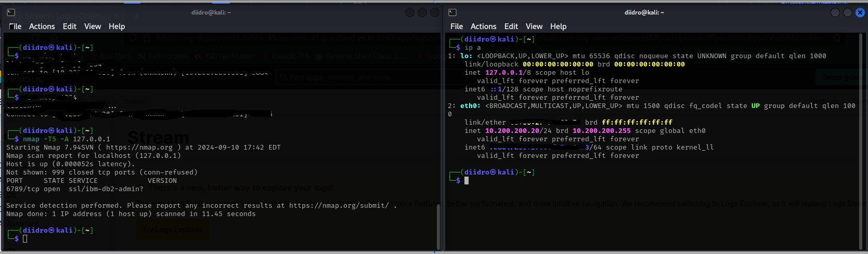
Task: Open the Help menu in the right terminal
Action: tap(558, 26)
